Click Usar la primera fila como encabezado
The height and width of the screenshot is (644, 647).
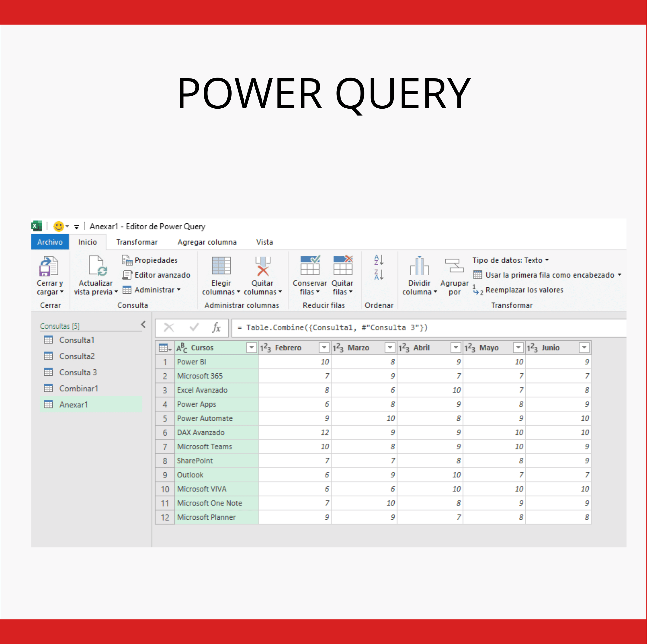pos(547,275)
